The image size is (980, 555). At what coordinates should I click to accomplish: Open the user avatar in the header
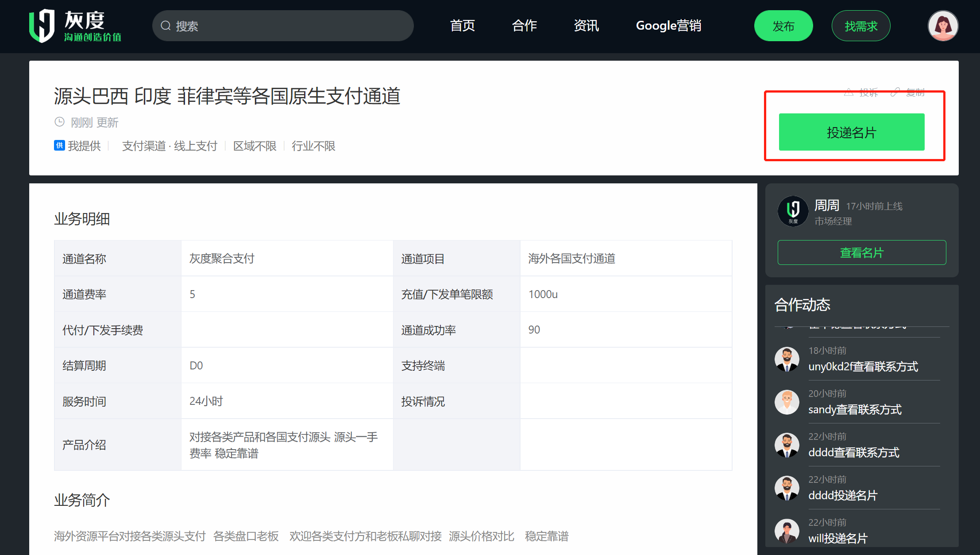coord(943,26)
